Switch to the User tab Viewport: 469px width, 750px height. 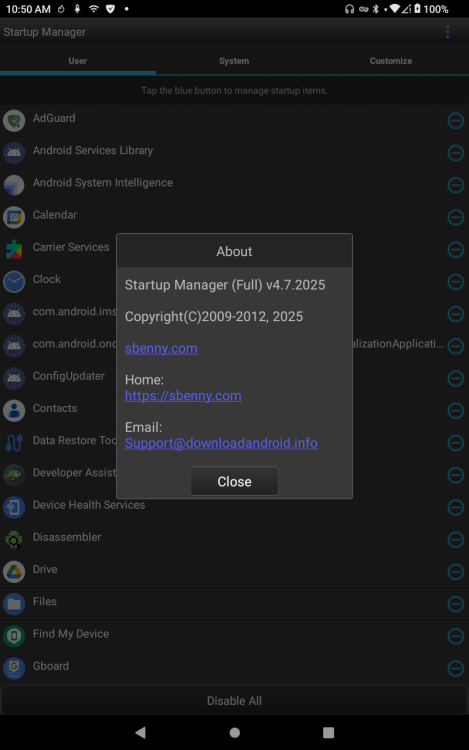coord(77,61)
